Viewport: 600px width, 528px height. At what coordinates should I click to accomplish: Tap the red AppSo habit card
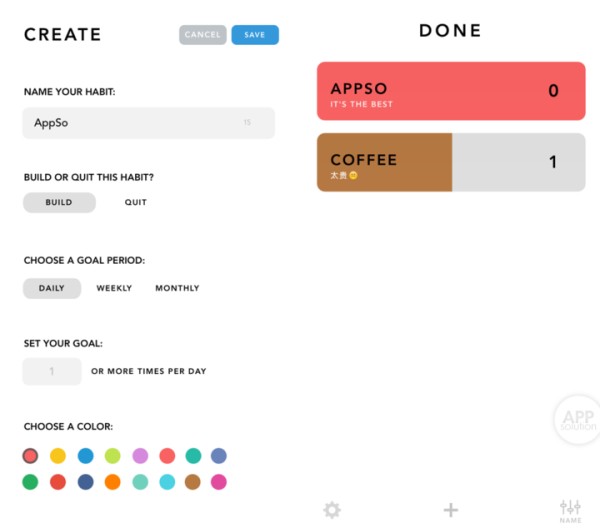(x=451, y=91)
